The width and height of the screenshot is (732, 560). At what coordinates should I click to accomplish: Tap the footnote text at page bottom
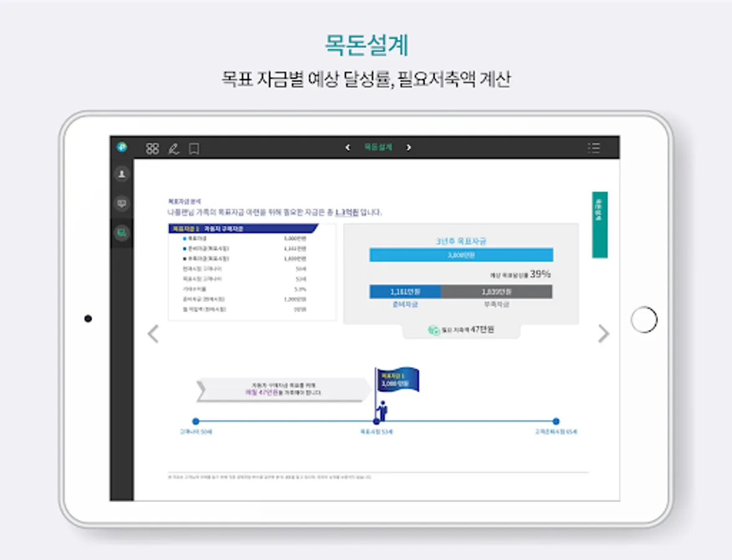point(270,477)
